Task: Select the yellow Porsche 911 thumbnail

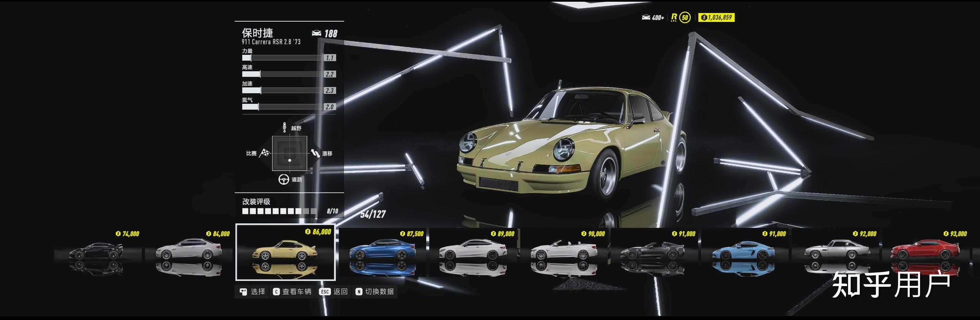Action: [285, 252]
